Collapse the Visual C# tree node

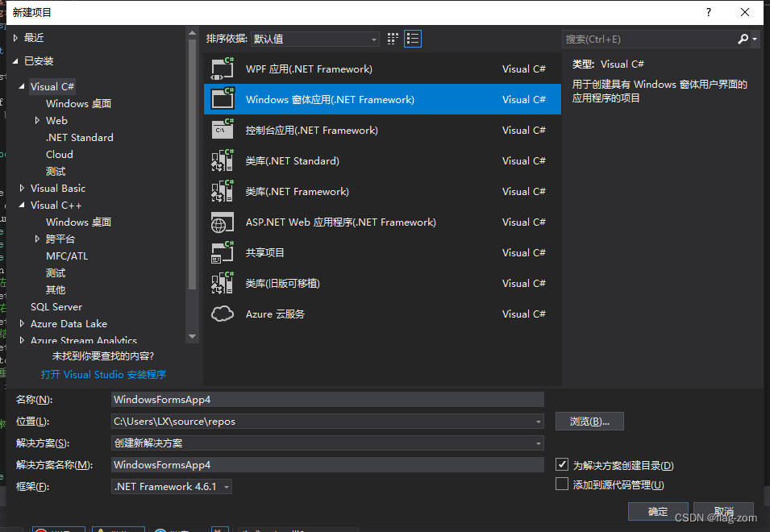coord(22,86)
